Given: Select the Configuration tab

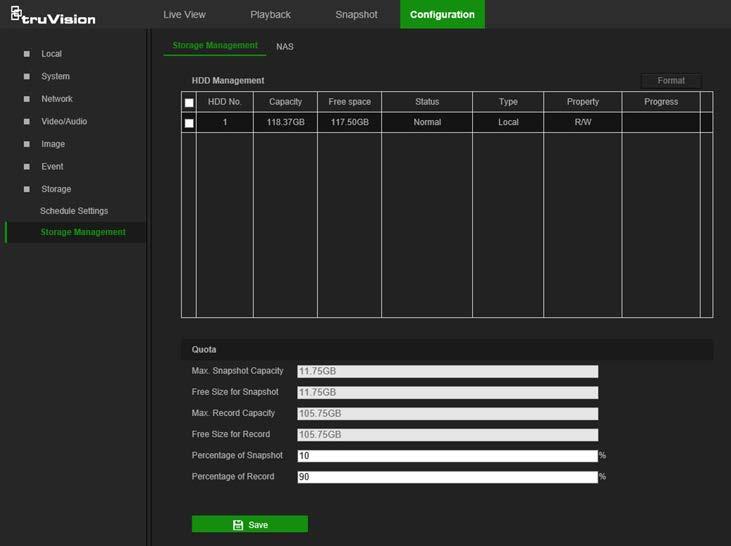Looking at the screenshot, I should pos(442,14).
